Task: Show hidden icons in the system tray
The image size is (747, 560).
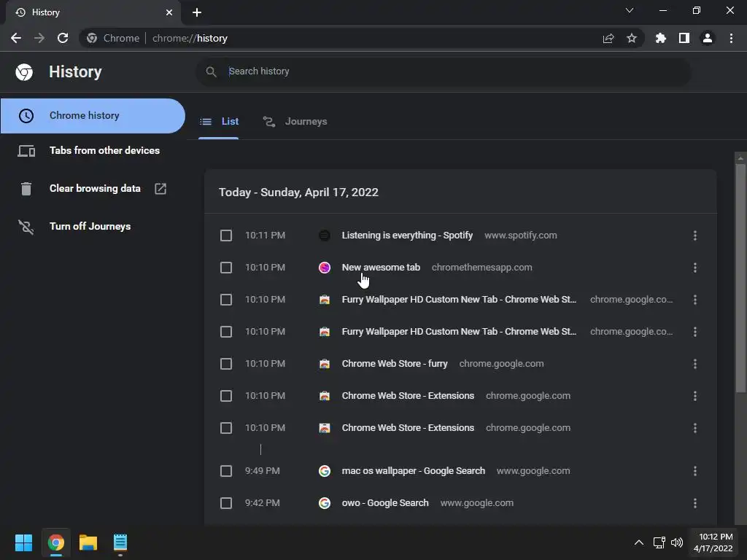Action: (x=639, y=542)
